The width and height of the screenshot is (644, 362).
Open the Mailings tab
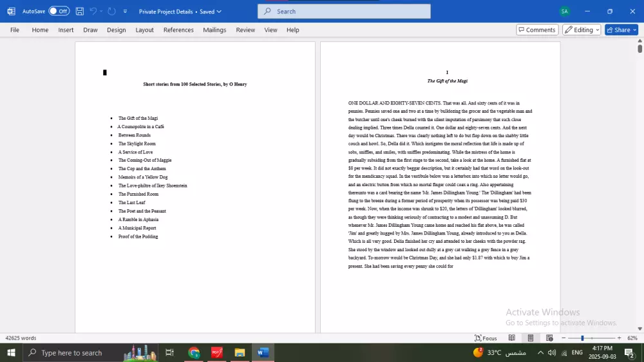(214, 30)
